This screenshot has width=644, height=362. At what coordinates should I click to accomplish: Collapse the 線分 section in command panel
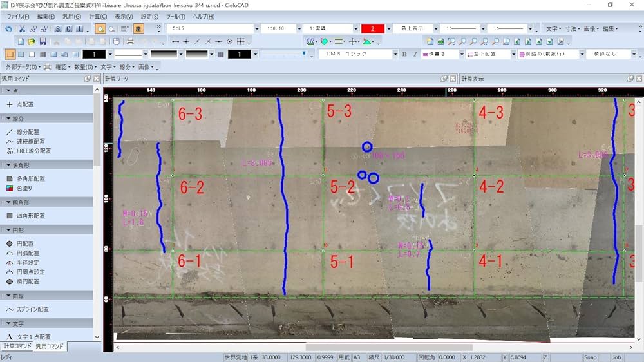click(7, 119)
